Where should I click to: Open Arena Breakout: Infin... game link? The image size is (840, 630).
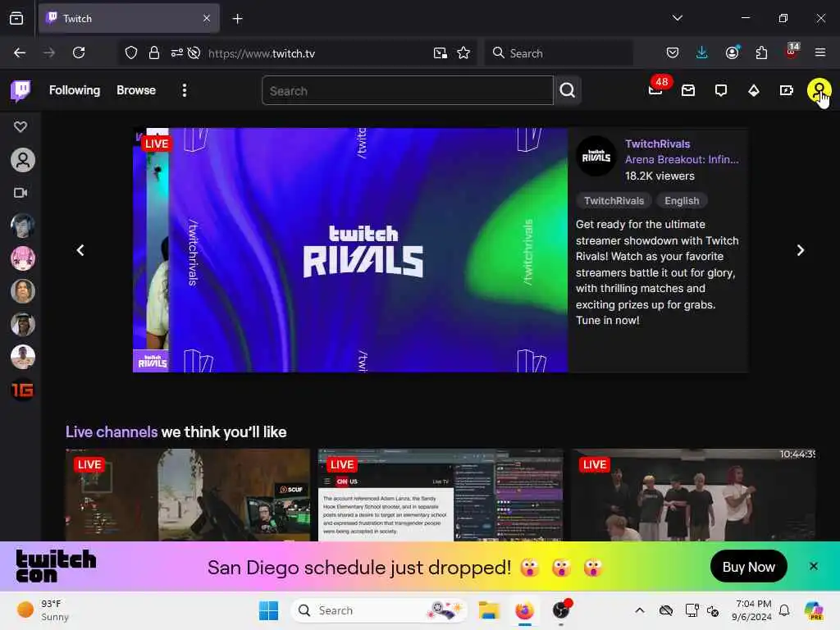click(x=682, y=160)
